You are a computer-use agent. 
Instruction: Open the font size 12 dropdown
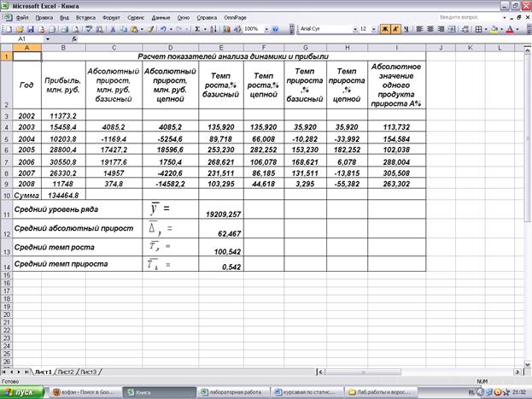(x=374, y=28)
